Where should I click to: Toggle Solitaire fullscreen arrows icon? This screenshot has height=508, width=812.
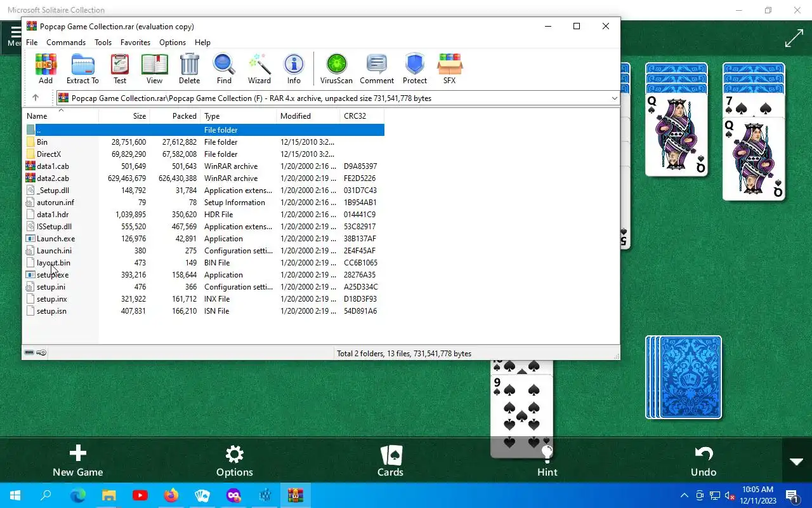tap(794, 38)
